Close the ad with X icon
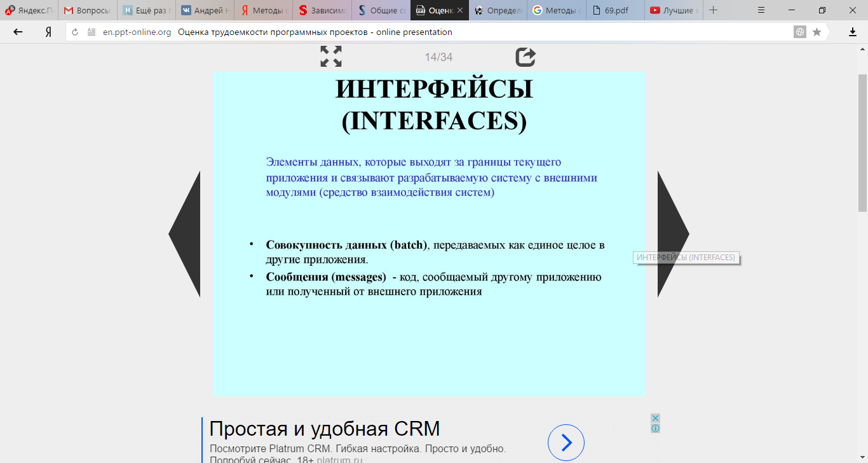Image resolution: width=868 pixels, height=463 pixels. click(x=655, y=418)
